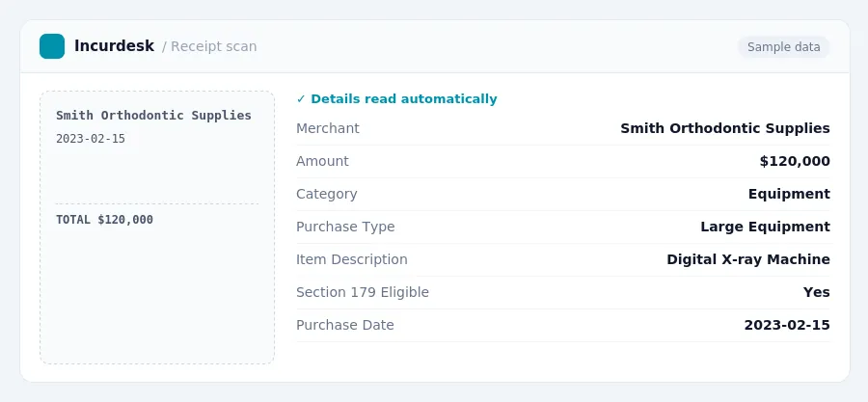Click the receipt's Smith Orthodontic Supplies header

pos(154,115)
